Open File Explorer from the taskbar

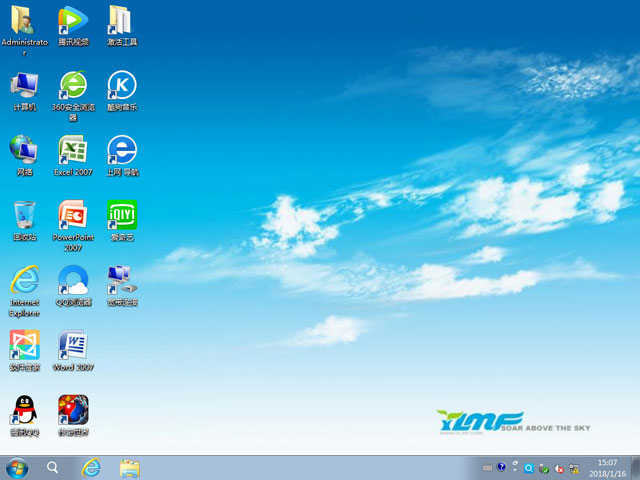pos(129,467)
